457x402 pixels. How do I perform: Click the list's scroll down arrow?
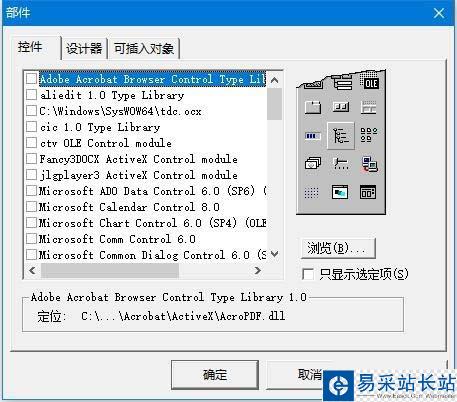275,254
